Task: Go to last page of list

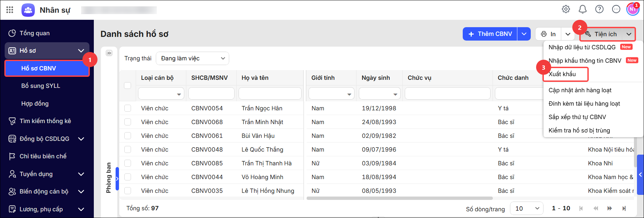Action: click(624, 208)
